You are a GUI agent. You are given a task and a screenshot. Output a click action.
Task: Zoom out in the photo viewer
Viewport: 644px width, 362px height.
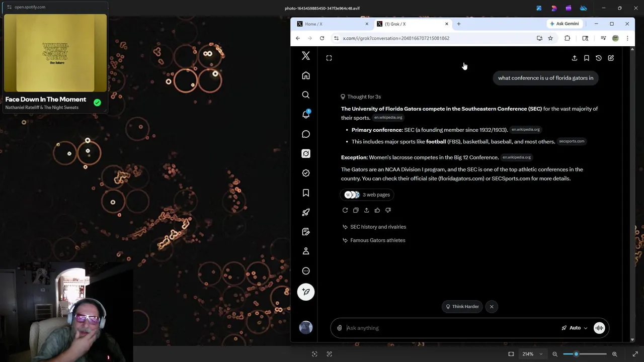tap(555, 354)
